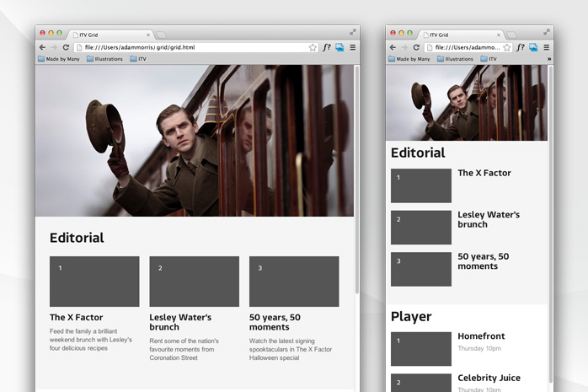
Task: Click the 'Thursday 10pm' text under Homefront
Action: 479,348
